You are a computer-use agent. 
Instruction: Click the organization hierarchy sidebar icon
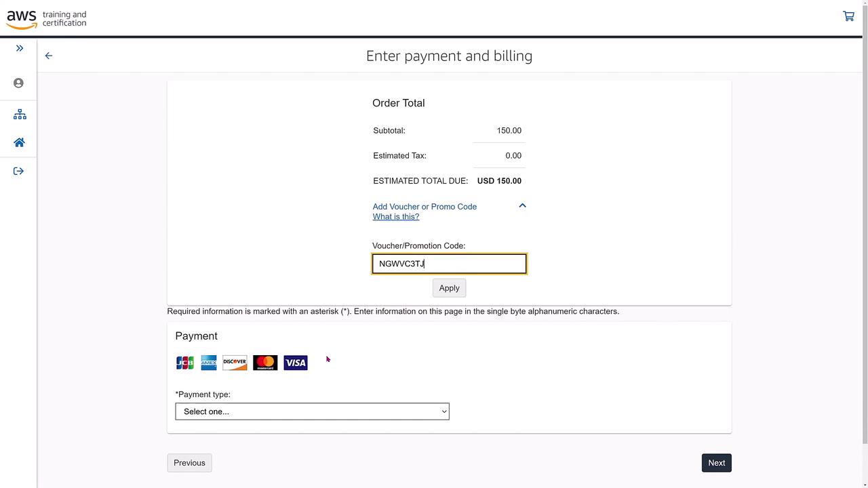tap(20, 114)
